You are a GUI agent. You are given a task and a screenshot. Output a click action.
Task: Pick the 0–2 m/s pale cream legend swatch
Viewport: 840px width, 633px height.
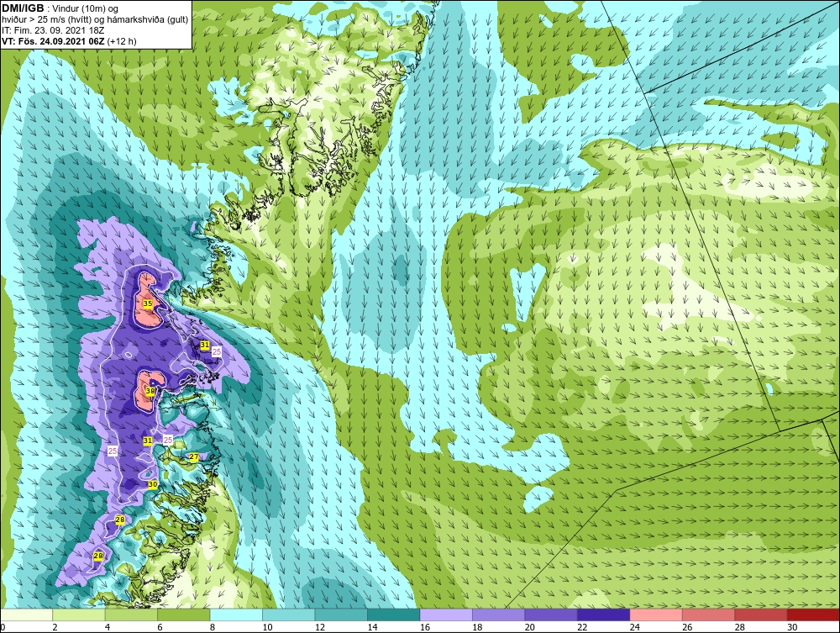pos(26,615)
